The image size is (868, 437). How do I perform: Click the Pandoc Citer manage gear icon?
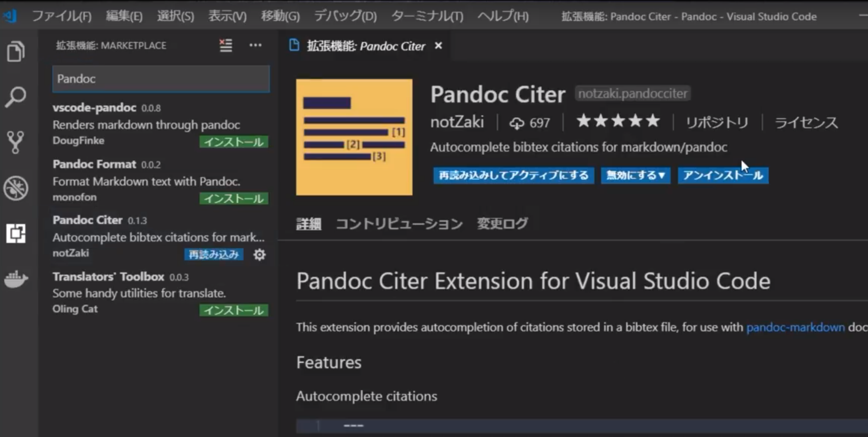click(259, 255)
